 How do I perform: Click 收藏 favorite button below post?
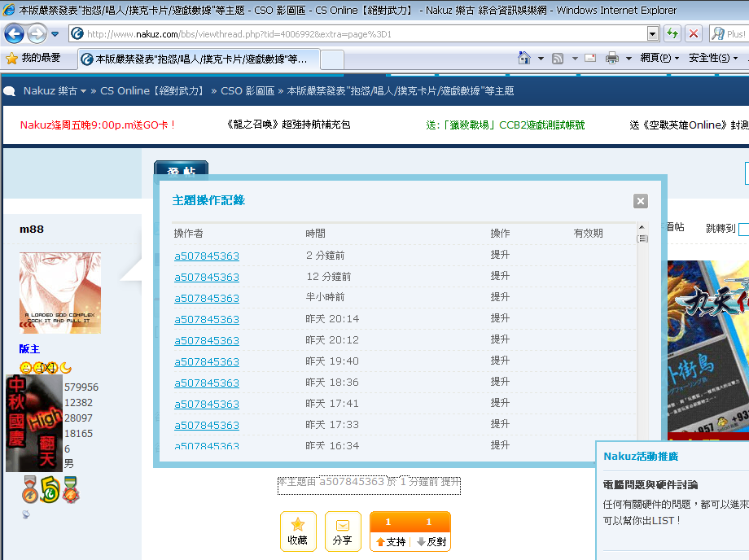298,532
